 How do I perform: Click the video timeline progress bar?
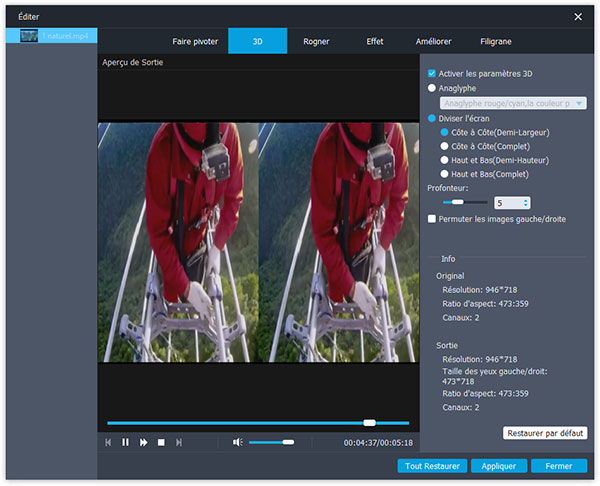tap(258, 423)
